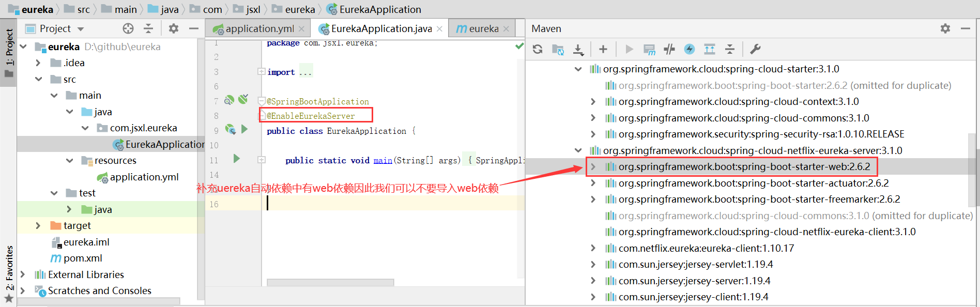
Task: Show Maven dependencies diagram icon
Action: point(710,49)
